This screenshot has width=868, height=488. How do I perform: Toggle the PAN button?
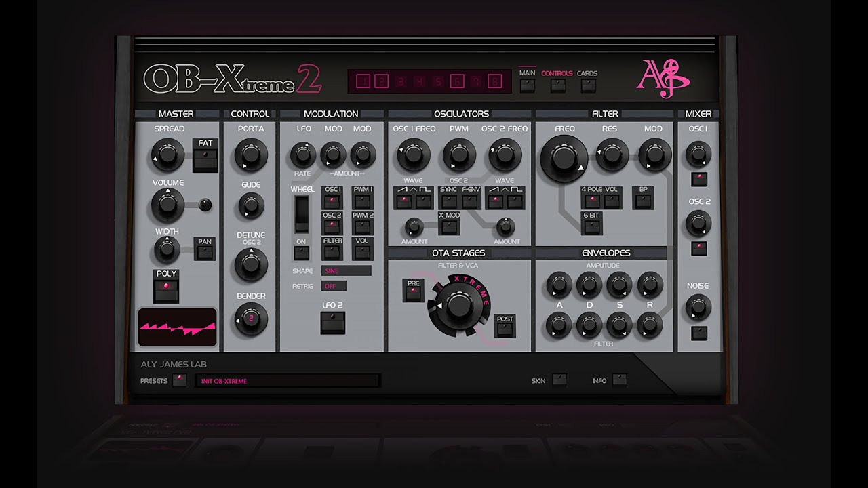(x=204, y=253)
